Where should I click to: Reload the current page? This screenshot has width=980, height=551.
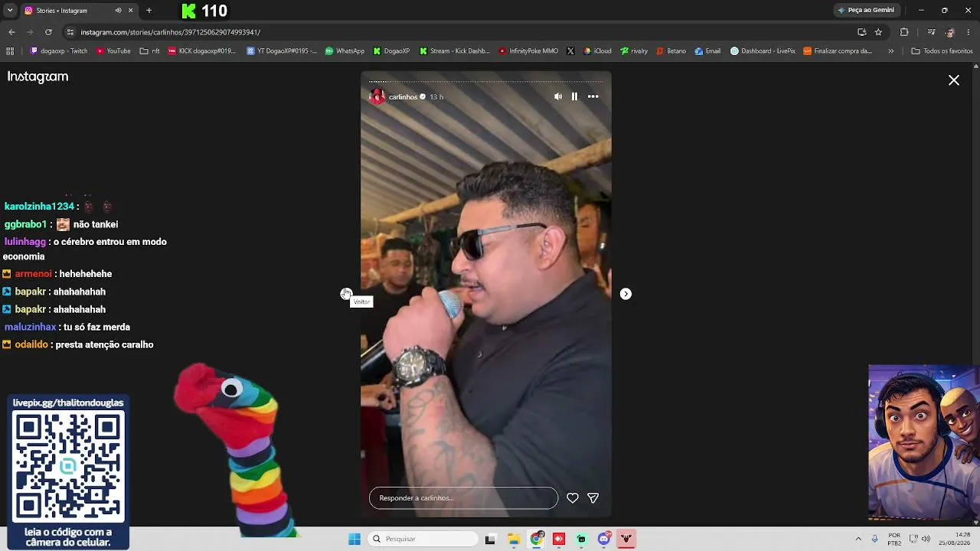48,32
